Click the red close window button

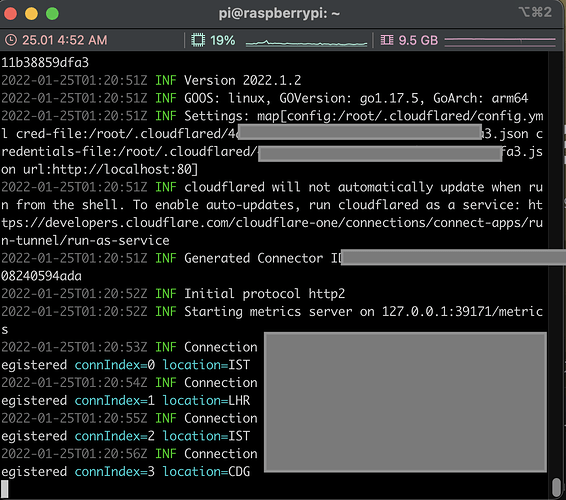tap(10, 14)
